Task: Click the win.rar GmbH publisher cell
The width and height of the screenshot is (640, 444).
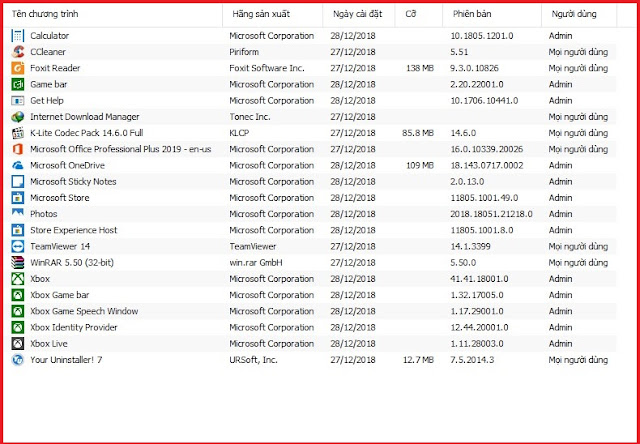Action: coord(256,262)
